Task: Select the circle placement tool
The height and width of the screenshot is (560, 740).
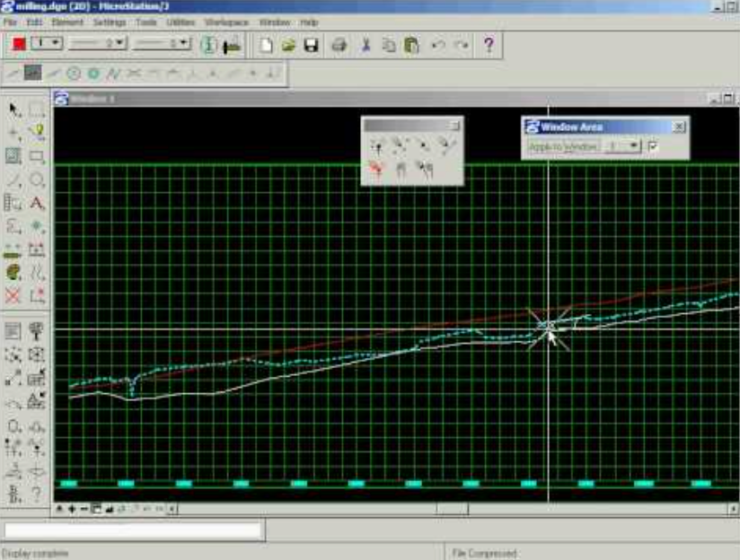Action: 37,179
